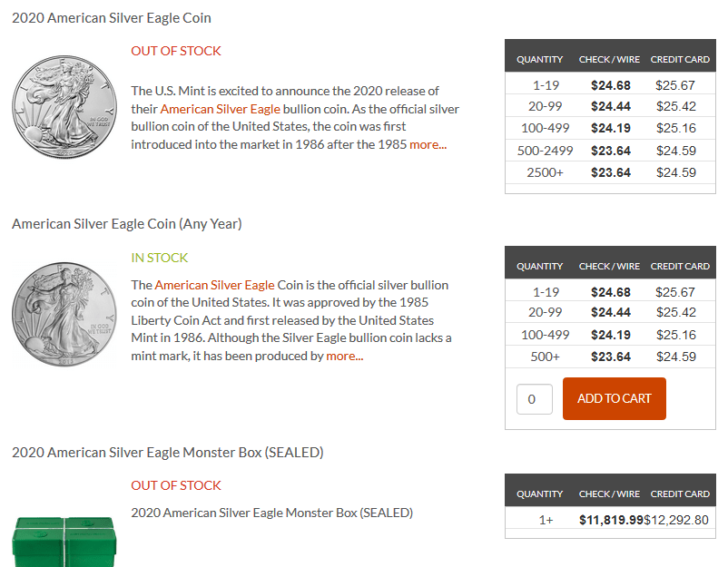
Task: Click the OUT OF STOCK label on the 2020 coin
Action: 176,51
